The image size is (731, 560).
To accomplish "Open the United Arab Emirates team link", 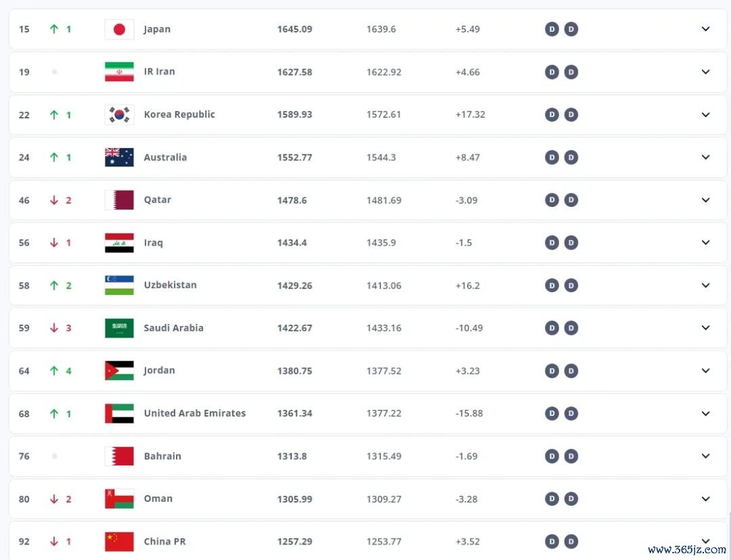I will coord(194,413).
